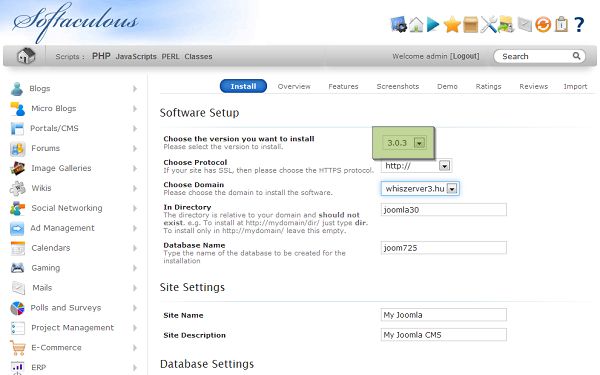Click the home icon in the gray navigation bar
This screenshot has height=375, width=600.
click(26, 56)
